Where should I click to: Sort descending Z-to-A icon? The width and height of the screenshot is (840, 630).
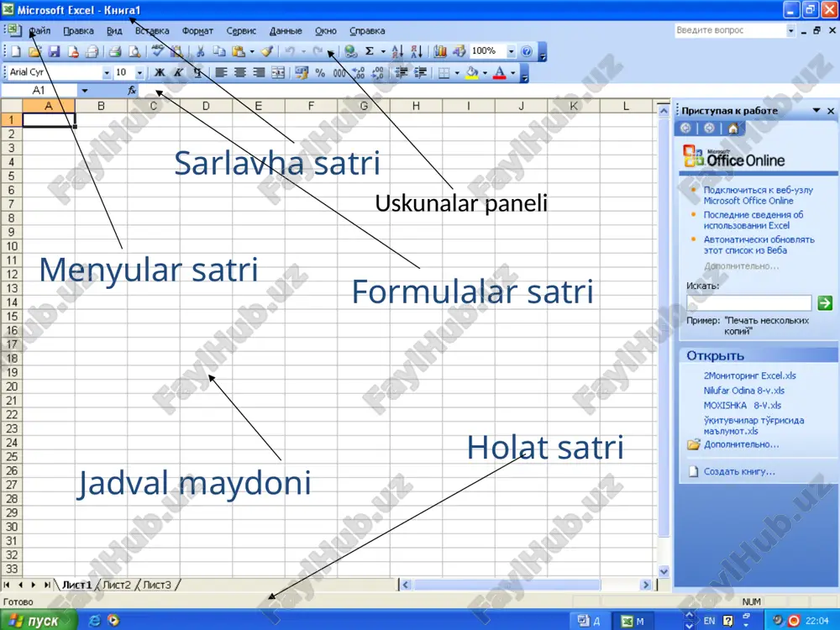tap(417, 51)
